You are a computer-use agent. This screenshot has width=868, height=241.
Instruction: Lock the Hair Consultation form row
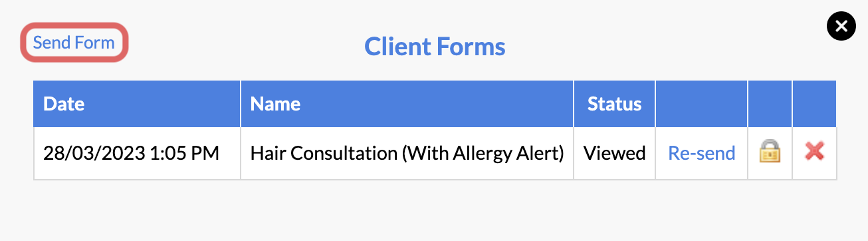[x=770, y=153]
